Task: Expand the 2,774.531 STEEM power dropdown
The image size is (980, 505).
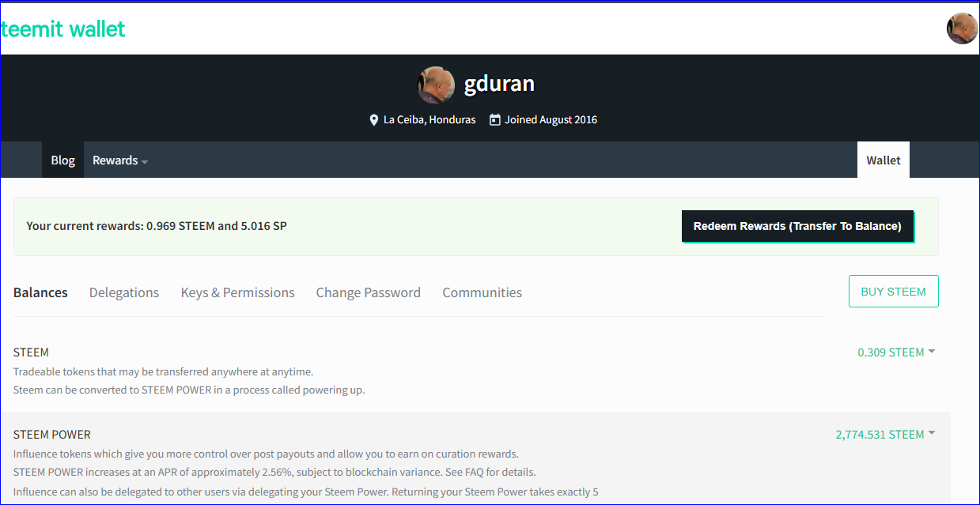Action: (885, 435)
